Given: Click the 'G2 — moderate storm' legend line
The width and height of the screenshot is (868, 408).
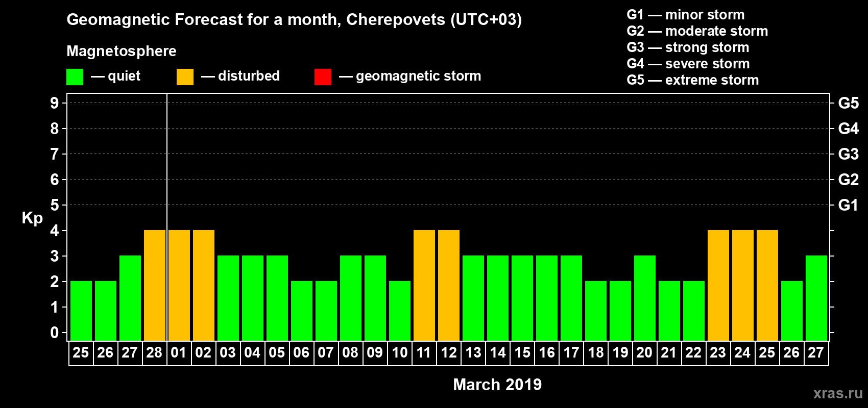Looking at the screenshot, I should 697,31.
